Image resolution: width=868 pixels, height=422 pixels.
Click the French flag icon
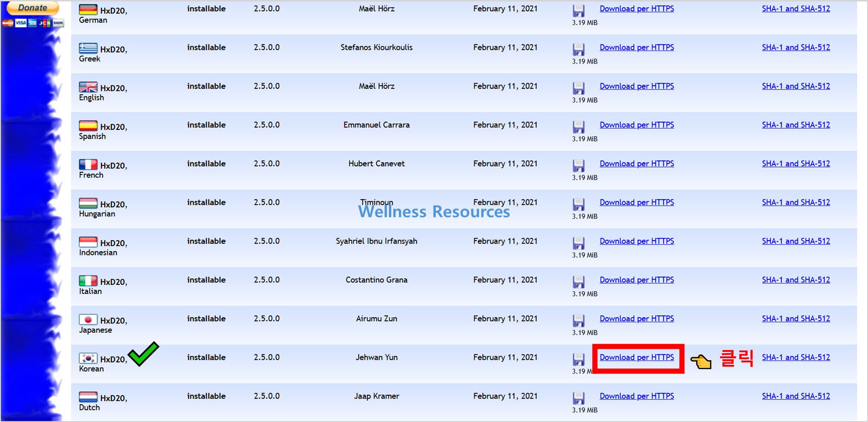[88, 164]
